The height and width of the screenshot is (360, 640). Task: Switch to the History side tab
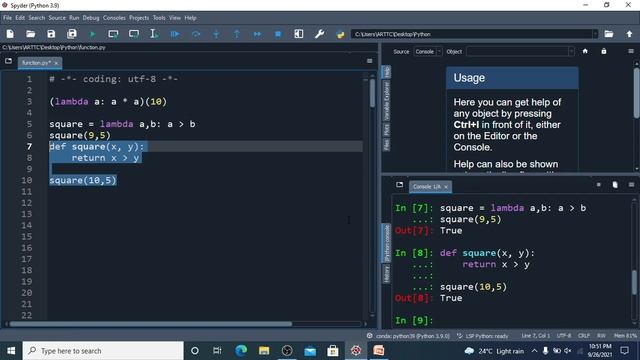pos(386,273)
